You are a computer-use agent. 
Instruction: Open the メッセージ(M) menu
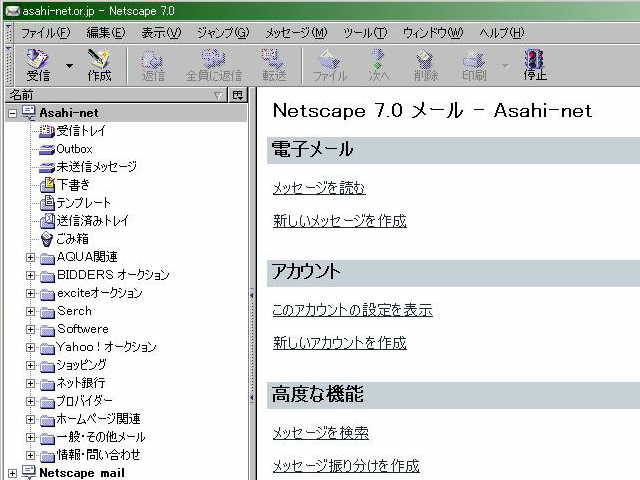click(x=296, y=33)
